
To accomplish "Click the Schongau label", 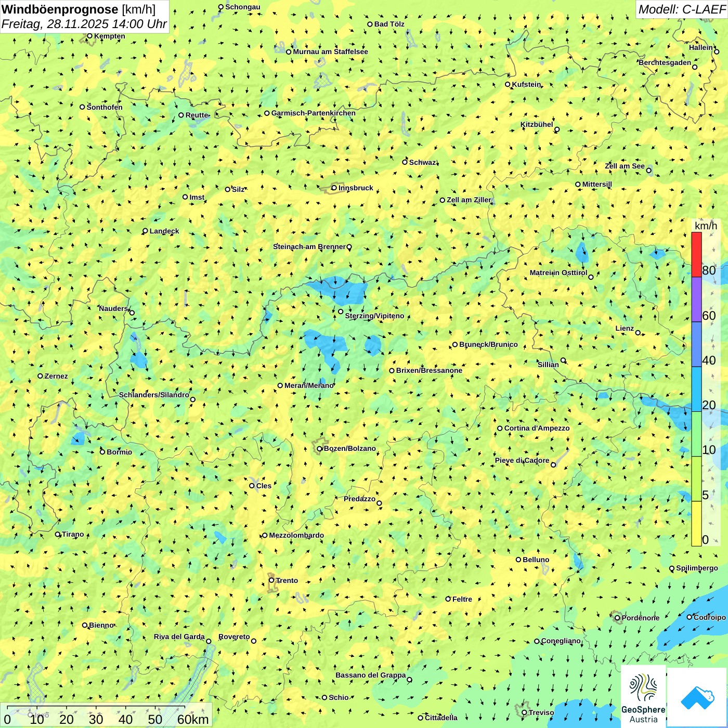I will (x=243, y=7).
